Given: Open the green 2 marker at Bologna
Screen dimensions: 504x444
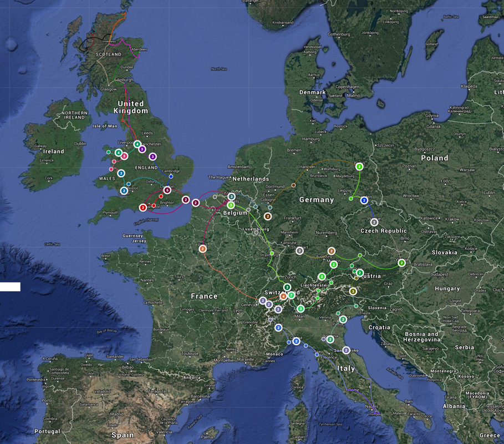Looking at the screenshot, I should coord(330,339).
